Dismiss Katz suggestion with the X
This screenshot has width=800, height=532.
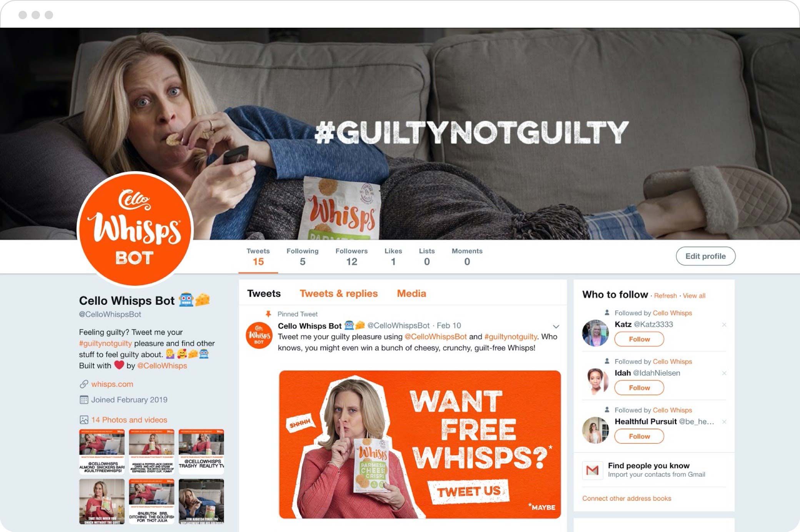724,325
